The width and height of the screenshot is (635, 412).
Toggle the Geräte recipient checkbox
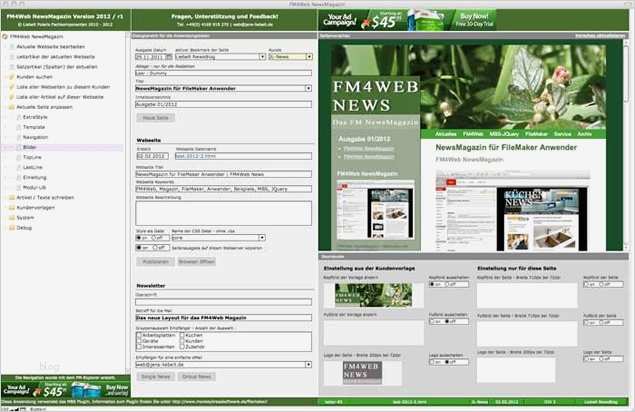[x=139, y=341]
